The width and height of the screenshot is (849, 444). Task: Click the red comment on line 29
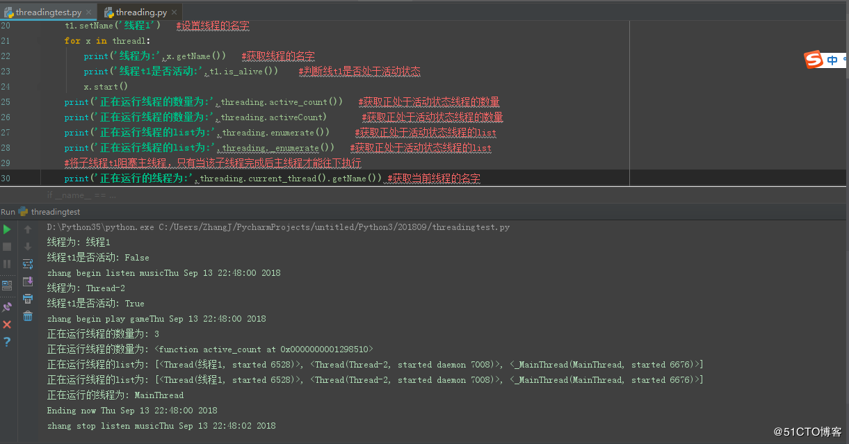[212, 163]
